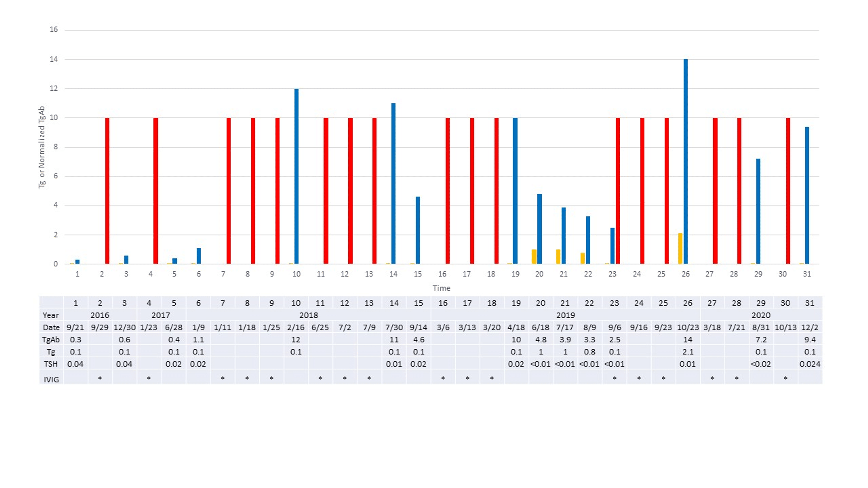The height and width of the screenshot is (488, 868).
Task: Click the blue bar at time 14
Action: (x=393, y=184)
